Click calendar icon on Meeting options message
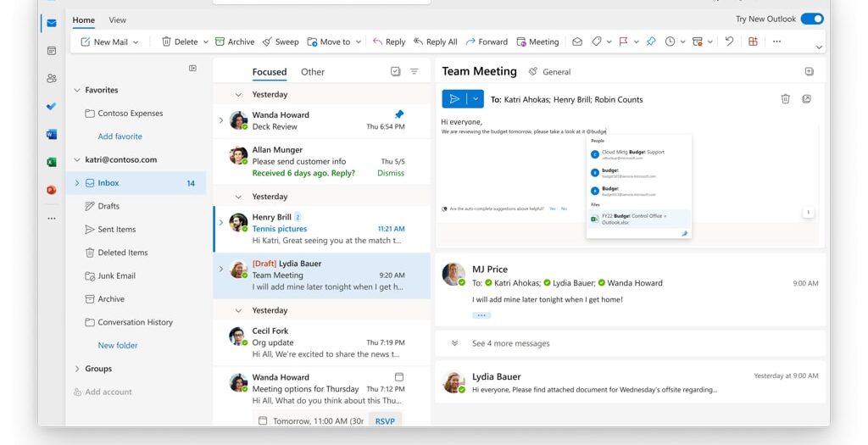This screenshot has width=868, height=445. click(399, 377)
